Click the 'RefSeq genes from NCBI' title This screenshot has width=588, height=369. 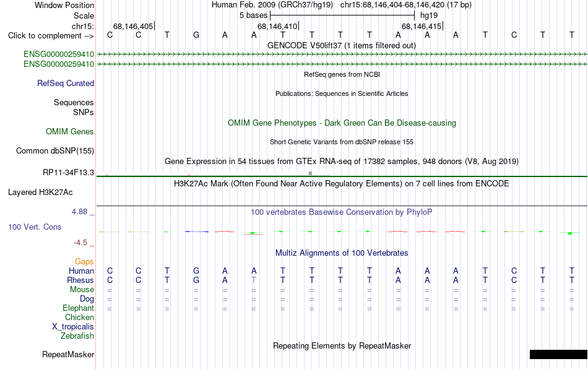tap(342, 74)
